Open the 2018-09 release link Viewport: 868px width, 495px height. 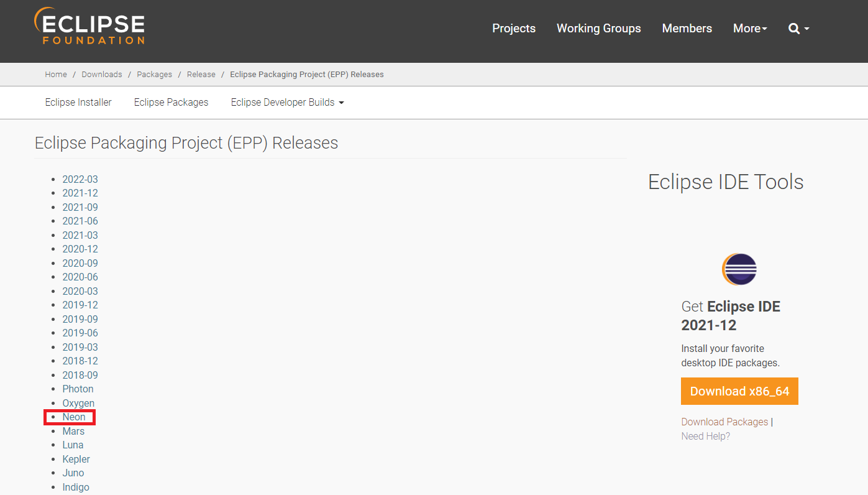click(80, 375)
